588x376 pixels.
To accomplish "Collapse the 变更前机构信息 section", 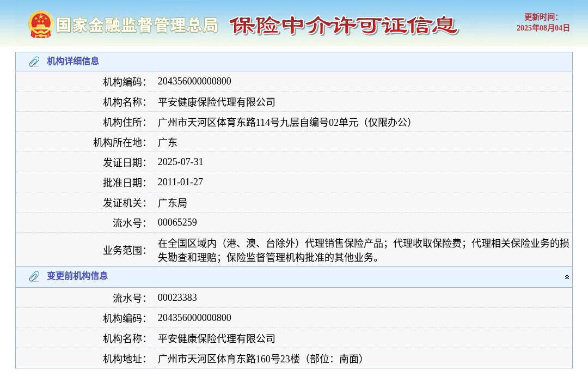I will [567, 277].
